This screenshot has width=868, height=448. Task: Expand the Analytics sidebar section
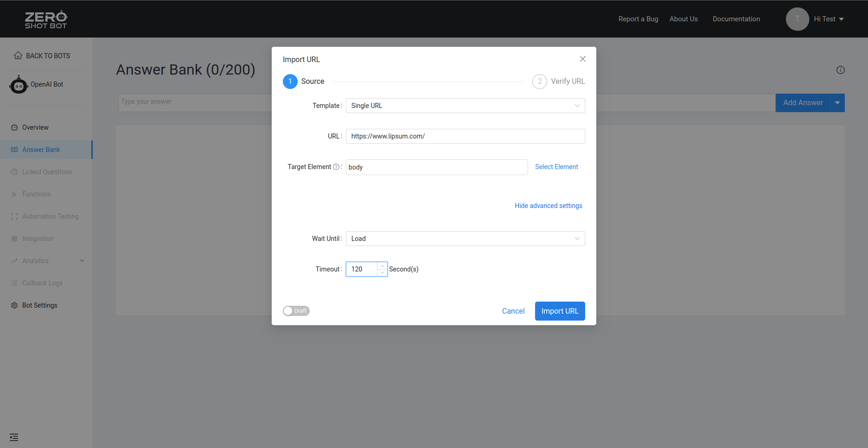coord(35,260)
